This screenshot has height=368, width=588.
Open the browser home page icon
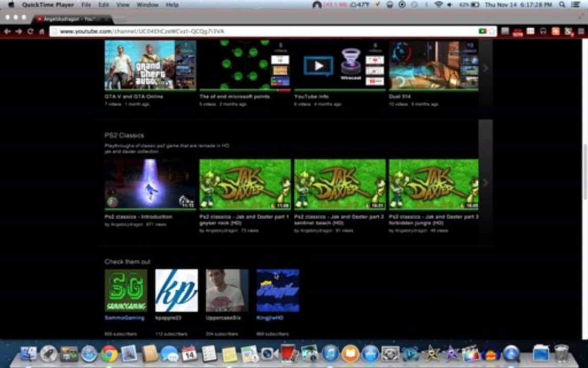point(42,32)
